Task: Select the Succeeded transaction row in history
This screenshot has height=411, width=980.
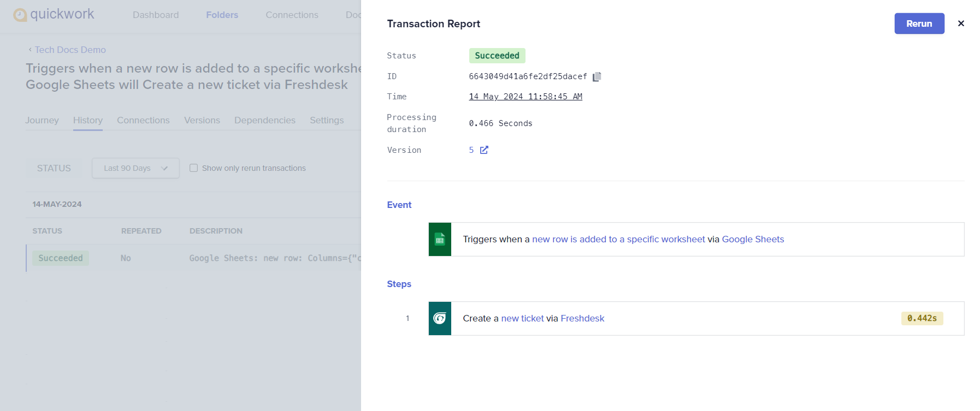Action: tap(193, 258)
